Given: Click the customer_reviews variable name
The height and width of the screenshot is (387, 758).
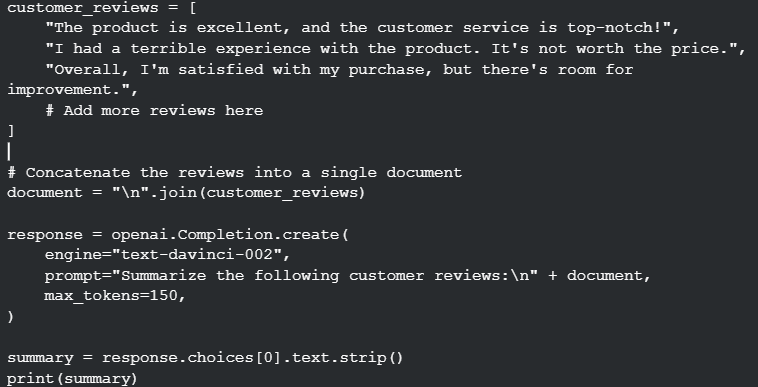Looking at the screenshot, I should [x=83, y=8].
